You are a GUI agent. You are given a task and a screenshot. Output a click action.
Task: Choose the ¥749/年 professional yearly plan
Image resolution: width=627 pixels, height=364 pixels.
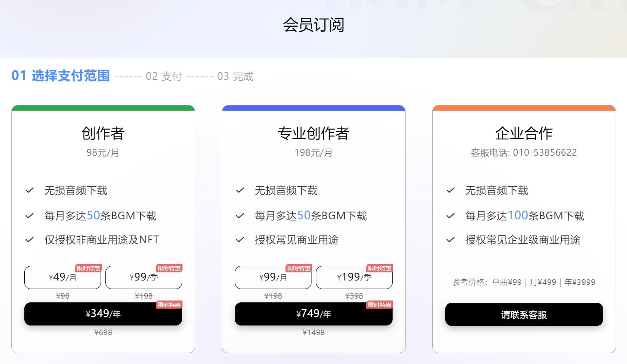pos(313,314)
